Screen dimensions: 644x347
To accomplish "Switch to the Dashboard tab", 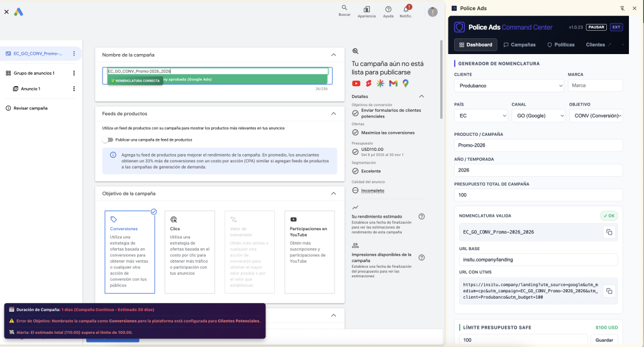I will pos(475,45).
